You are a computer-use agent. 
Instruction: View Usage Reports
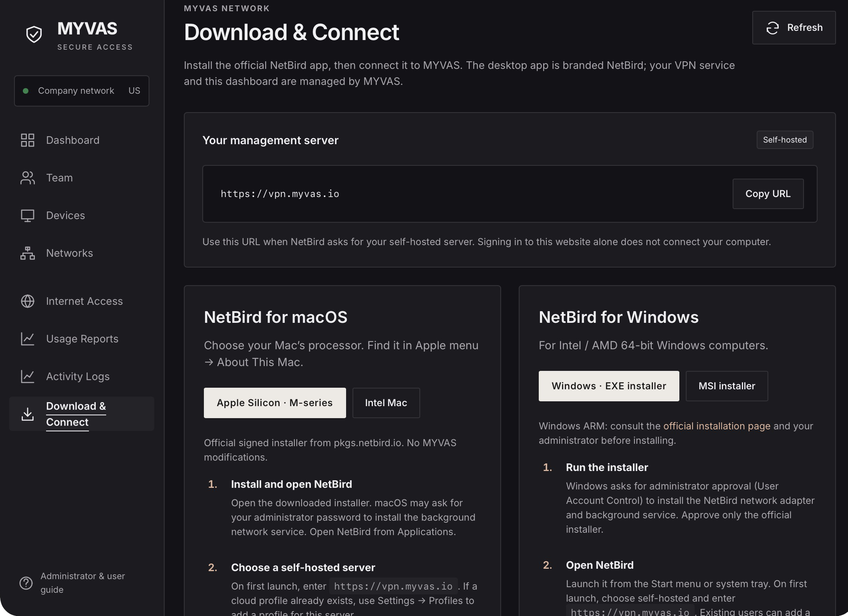click(x=82, y=339)
